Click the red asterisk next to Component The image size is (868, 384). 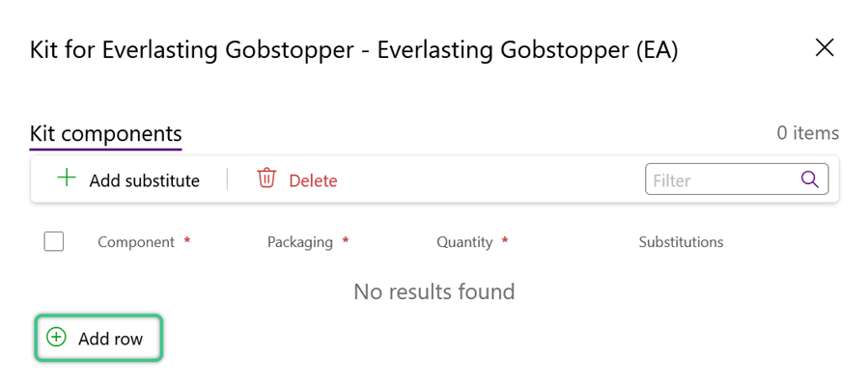click(187, 240)
